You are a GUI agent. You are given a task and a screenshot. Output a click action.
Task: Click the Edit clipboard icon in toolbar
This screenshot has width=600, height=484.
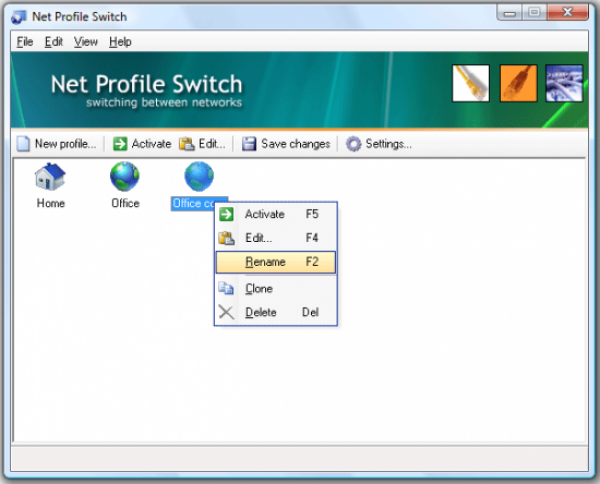(187, 144)
